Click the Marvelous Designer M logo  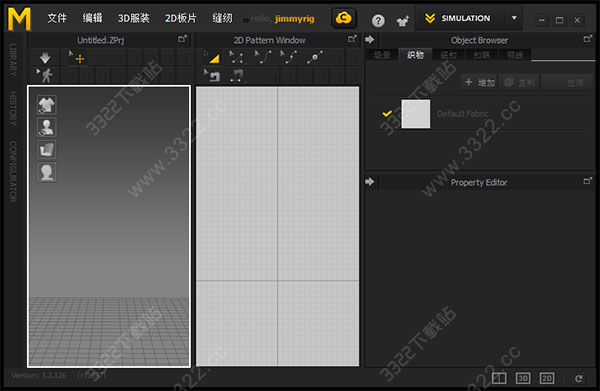click(19, 19)
